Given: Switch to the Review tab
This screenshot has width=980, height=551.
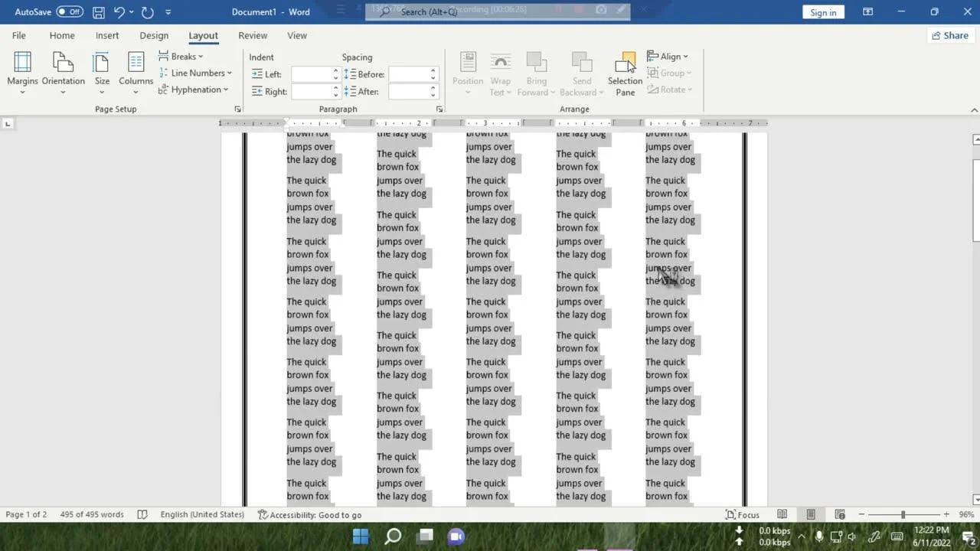Looking at the screenshot, I should coord(253,35).
